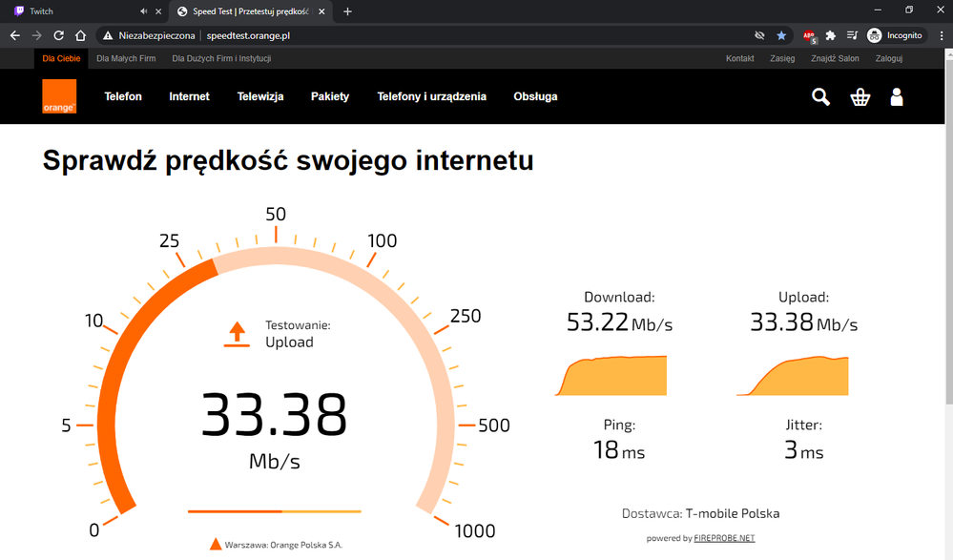The width and height of the screenshot is (953, 560).
Task: Click the 53.22 Mb/s download value
Action: click(x=619, y=322)
